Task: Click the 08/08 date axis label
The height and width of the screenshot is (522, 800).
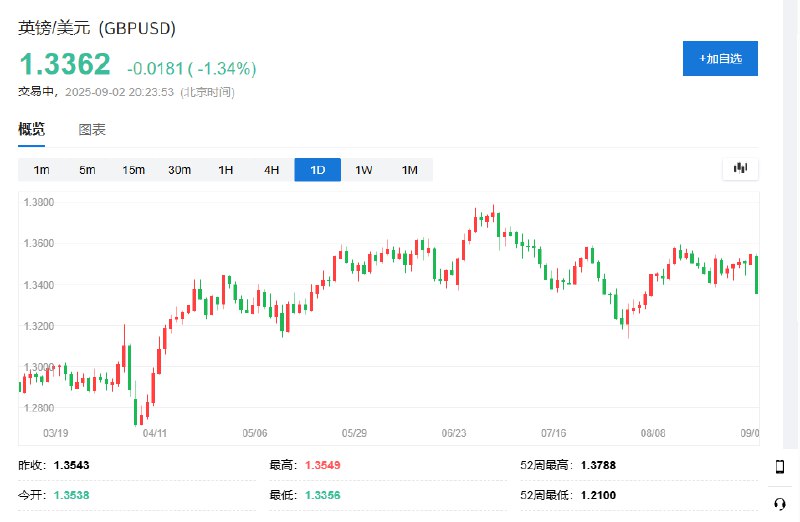Action: coord(653,433)
